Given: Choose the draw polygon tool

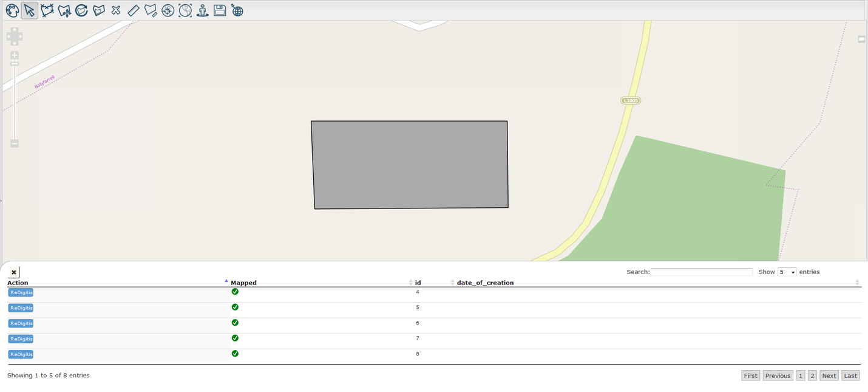Looking at the screenshot, I should coord(47,10).
